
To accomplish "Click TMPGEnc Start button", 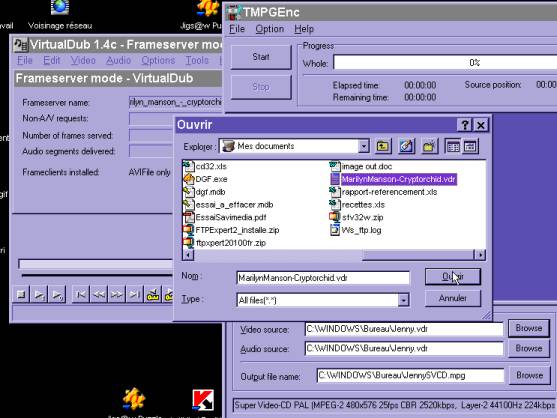I will [x=261, y=57].
